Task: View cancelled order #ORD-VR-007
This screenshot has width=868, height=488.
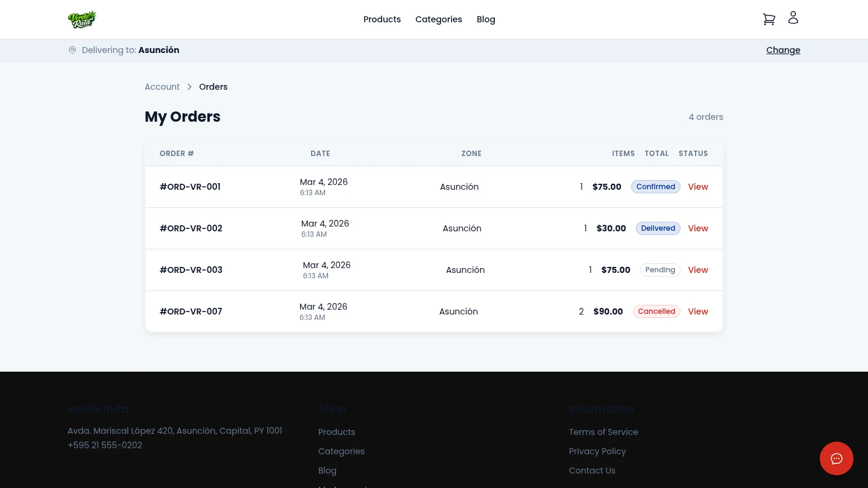Action: [697, 311]
